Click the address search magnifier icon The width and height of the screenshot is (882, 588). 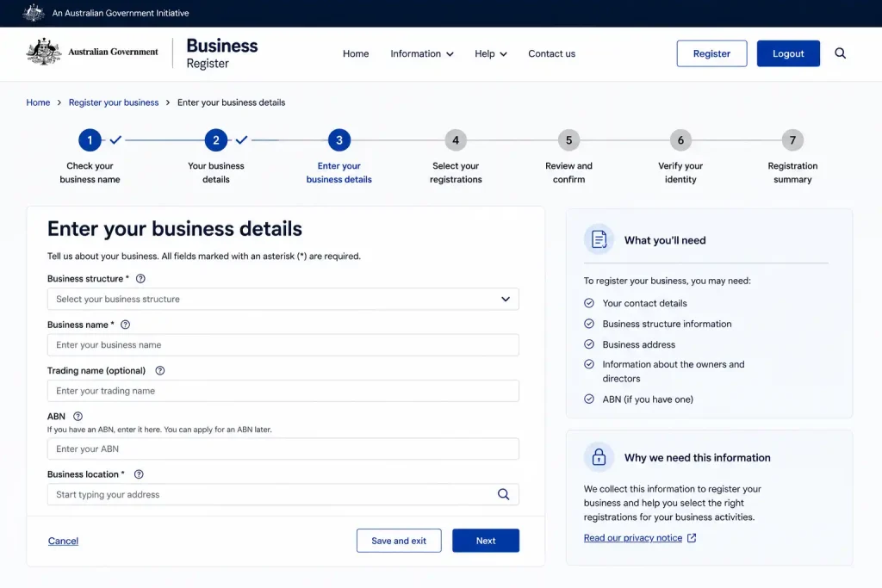click(503, 495)
